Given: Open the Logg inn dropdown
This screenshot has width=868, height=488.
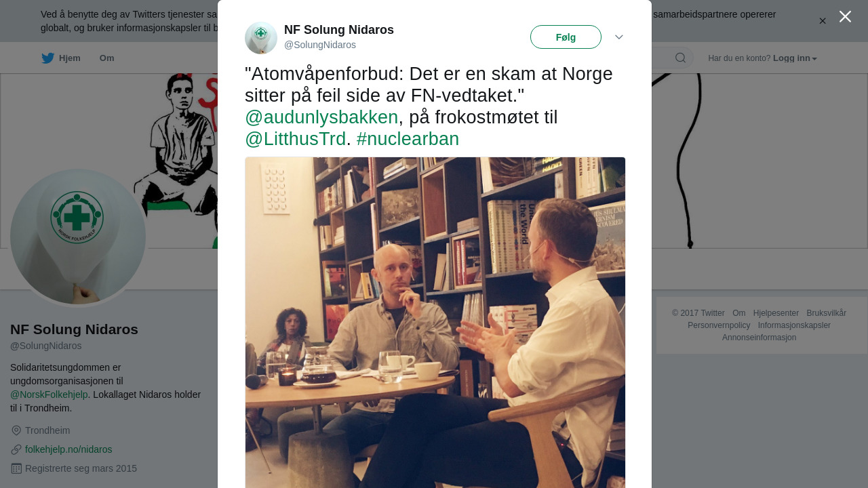Looking at the screenshot, I should pos(795,58).
